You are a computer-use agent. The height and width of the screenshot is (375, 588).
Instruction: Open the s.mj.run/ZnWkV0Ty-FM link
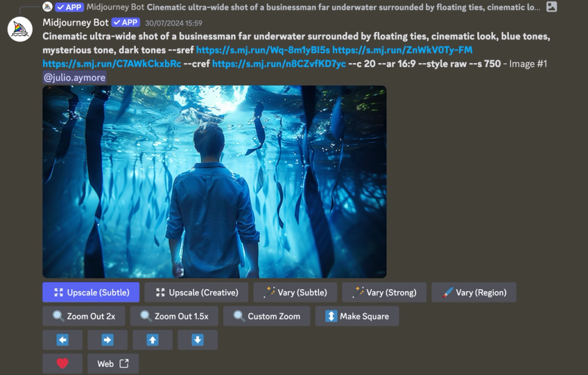[x=402, y=50]
